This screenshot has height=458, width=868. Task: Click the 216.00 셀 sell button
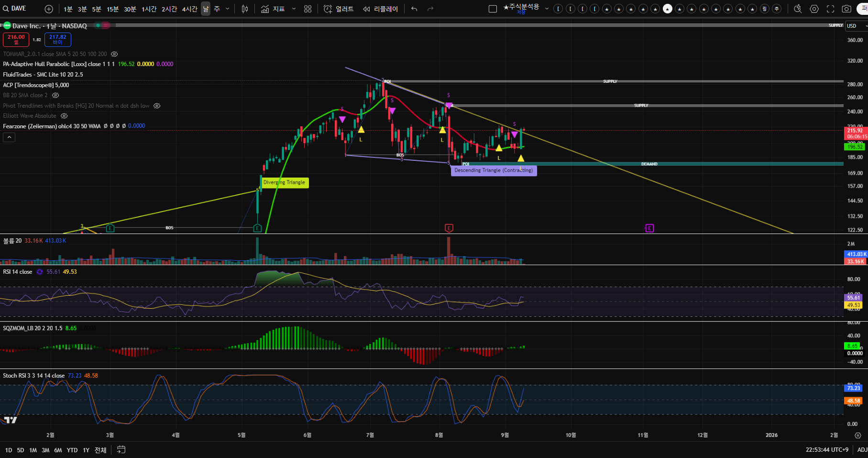(16, 39)
